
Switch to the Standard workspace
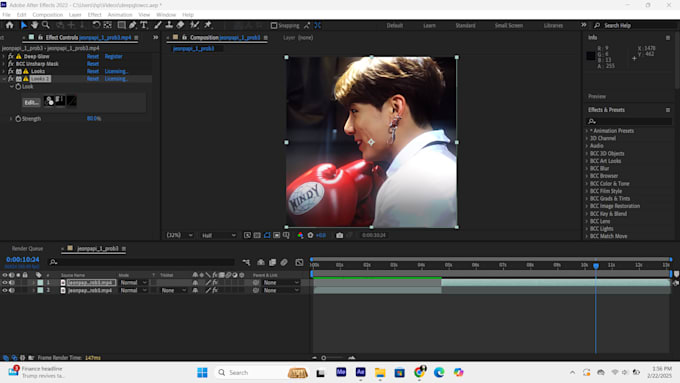(465, 26)
